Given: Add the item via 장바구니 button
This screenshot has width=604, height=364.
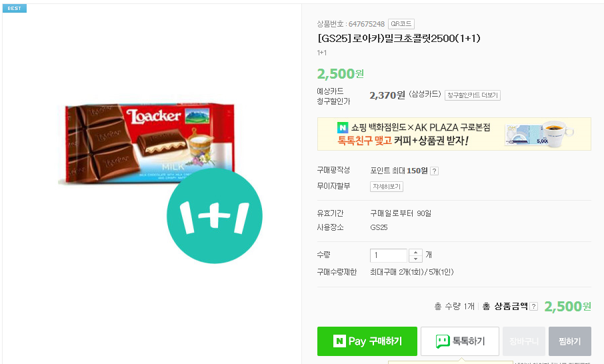Looking at the screenshot, I should tap(524, 341).
